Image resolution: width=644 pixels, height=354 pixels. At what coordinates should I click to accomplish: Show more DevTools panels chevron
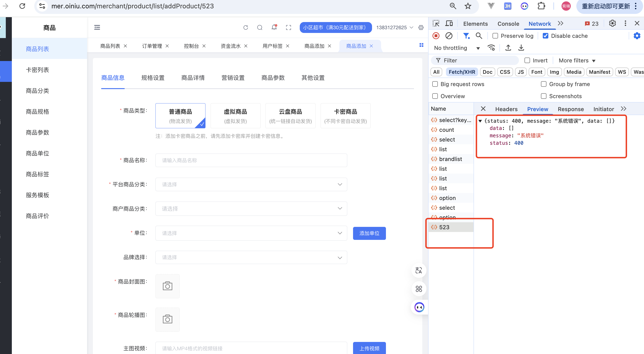[561, 23]
